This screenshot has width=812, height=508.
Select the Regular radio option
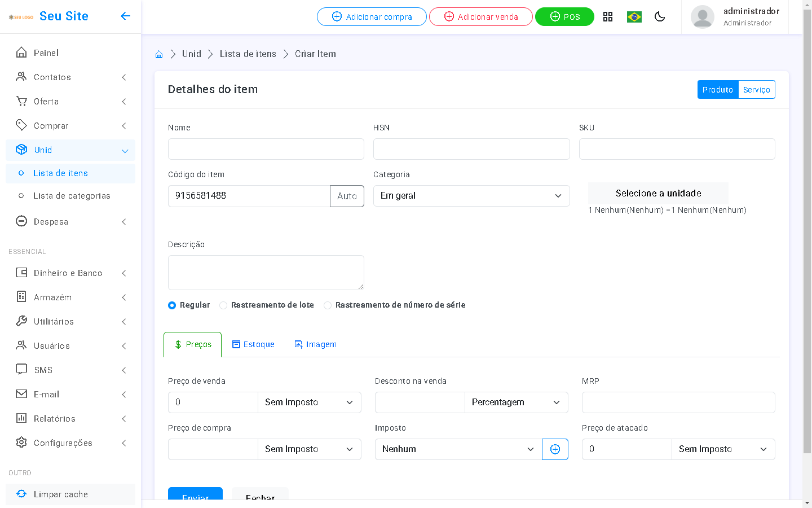[x=172, y=305]
